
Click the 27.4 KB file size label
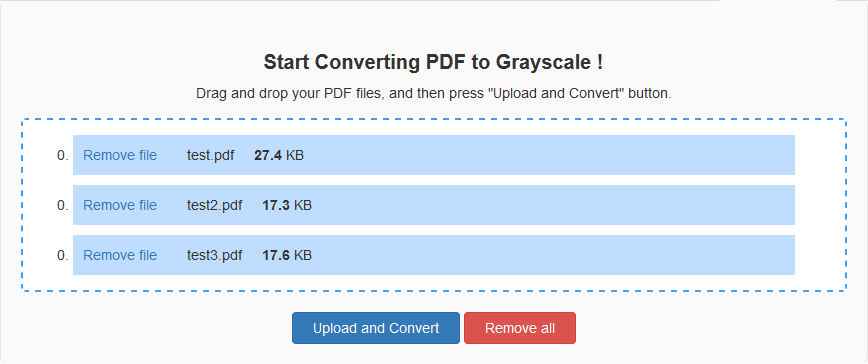279,155
